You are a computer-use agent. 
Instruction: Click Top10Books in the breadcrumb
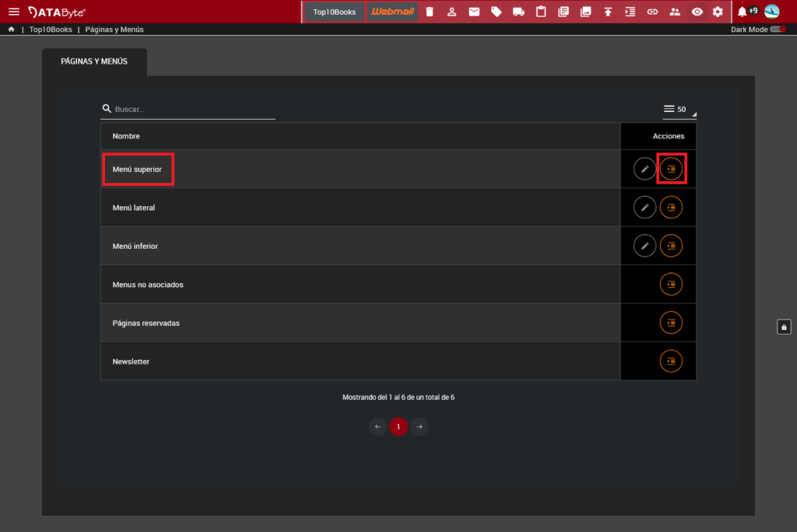click(x=51, y=30)
